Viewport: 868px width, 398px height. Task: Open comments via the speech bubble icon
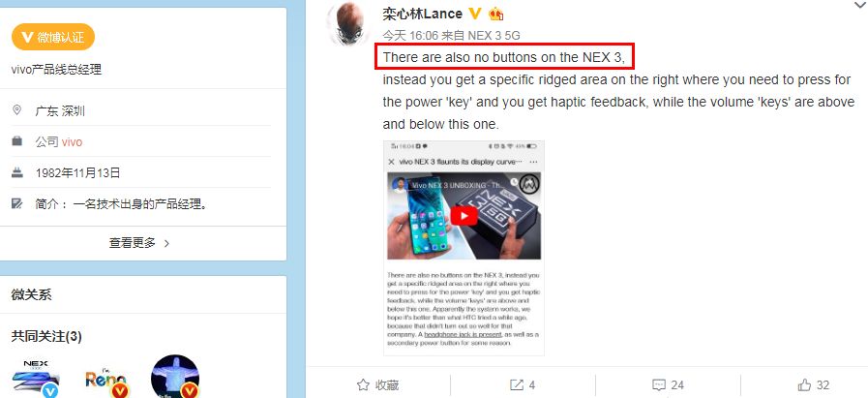[659, 384]
